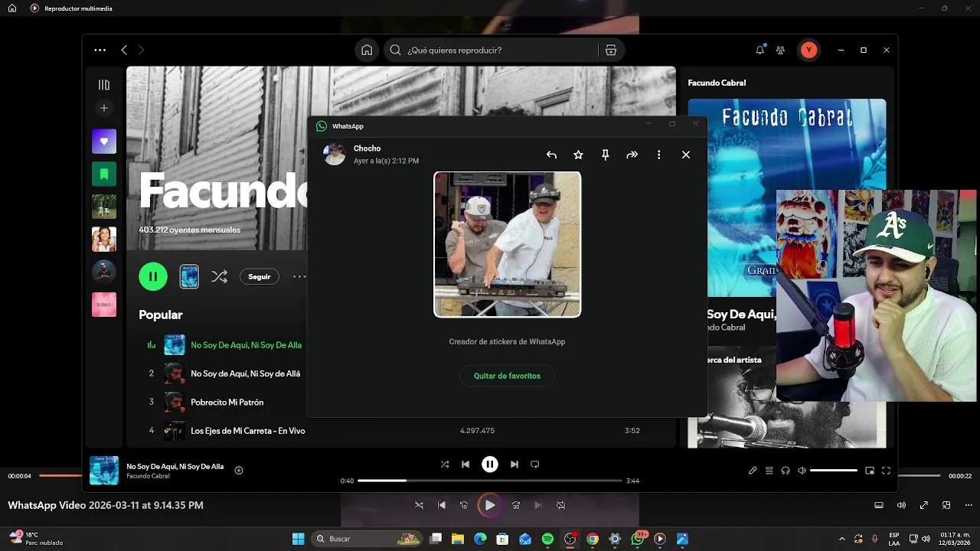Switch media player to mini player

tap(946, 505)
